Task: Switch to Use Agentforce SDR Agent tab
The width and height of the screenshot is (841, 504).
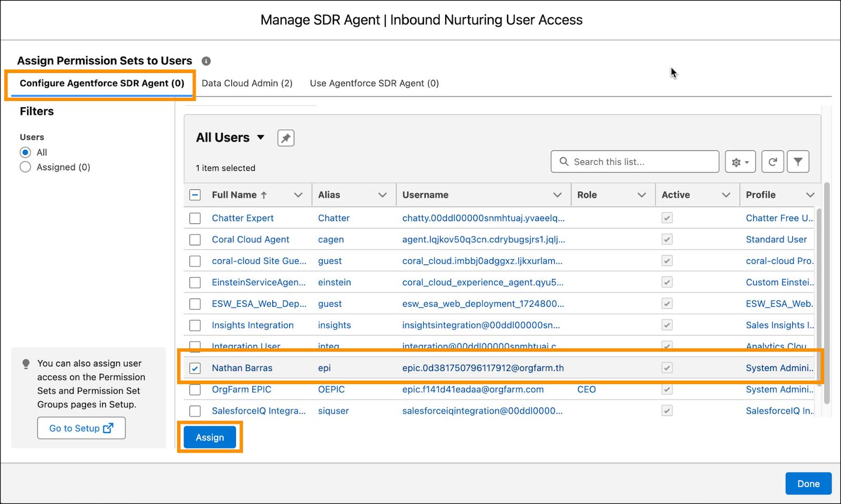Action: coord(374,83)
